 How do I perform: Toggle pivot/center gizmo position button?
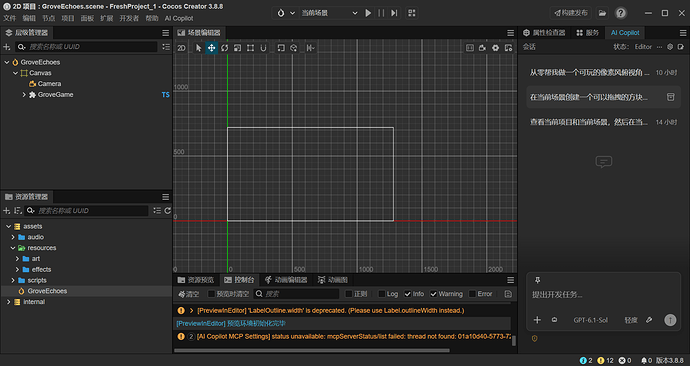281,48
